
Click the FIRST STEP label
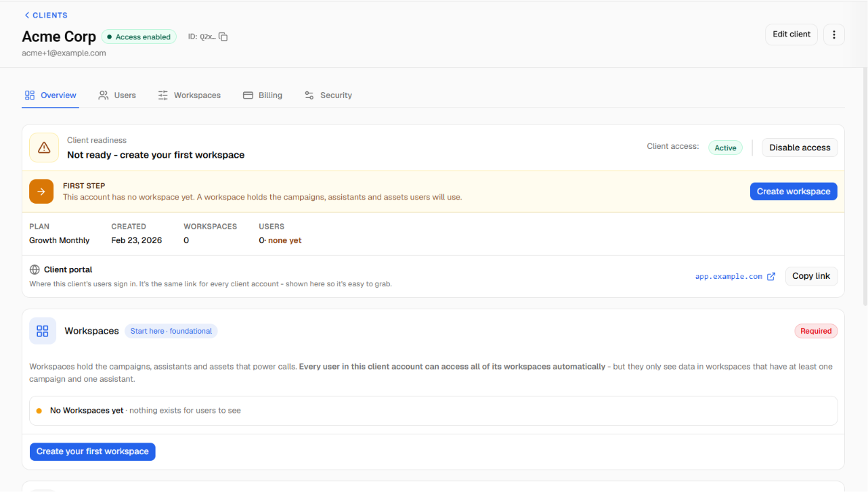pos(84,185)
